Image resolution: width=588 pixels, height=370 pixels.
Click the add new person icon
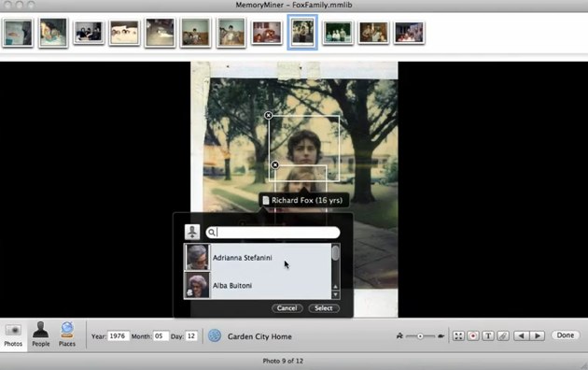tap(192, 232)
